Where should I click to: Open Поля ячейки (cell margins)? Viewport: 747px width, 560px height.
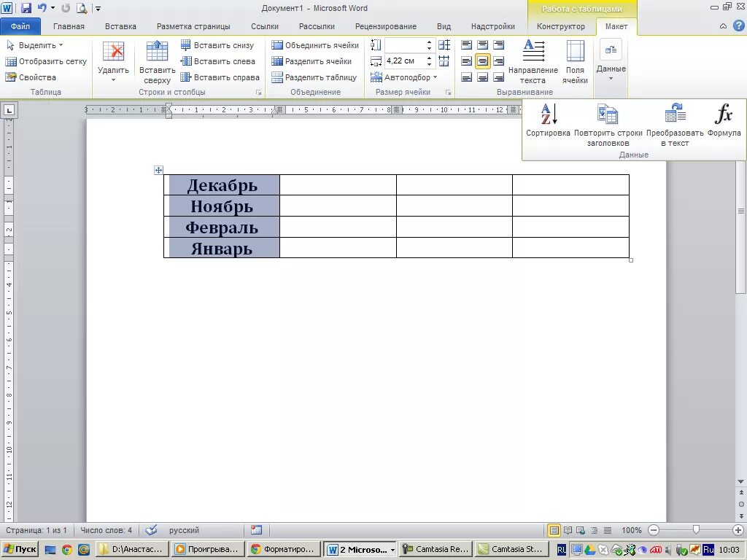pos(575,62)
